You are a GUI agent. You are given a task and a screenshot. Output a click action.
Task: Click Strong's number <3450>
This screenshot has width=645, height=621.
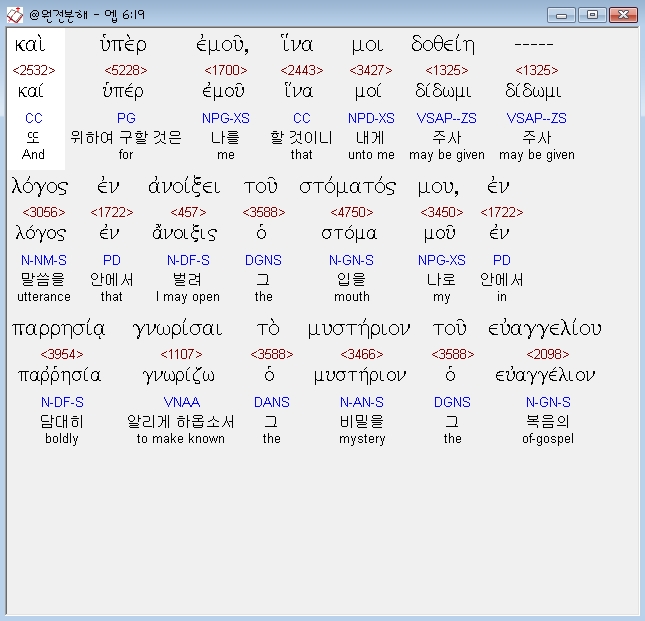click(442, 212)
